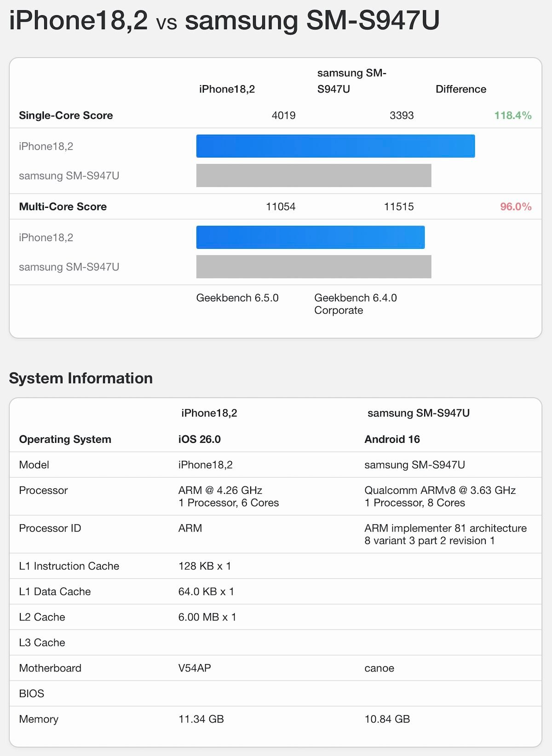Click 'samsung SM-S947U' header in score table

pyautogui.click(x=352, y=81)
